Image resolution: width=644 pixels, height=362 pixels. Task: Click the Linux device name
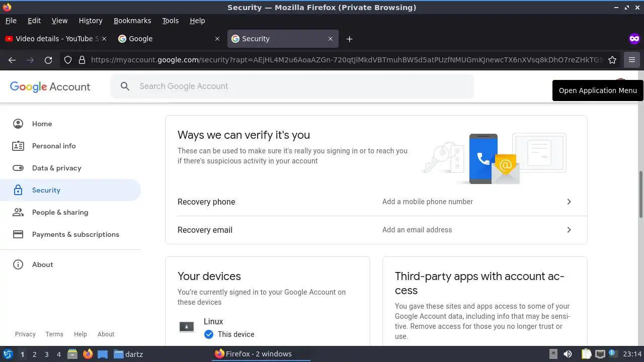point(213,321)
